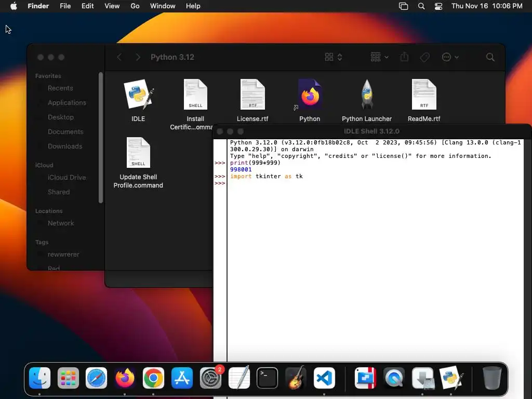The width and height of the screenshot is (532, 399).
Task: Select Documents in Finder sidebar
Action: [65, 132]
